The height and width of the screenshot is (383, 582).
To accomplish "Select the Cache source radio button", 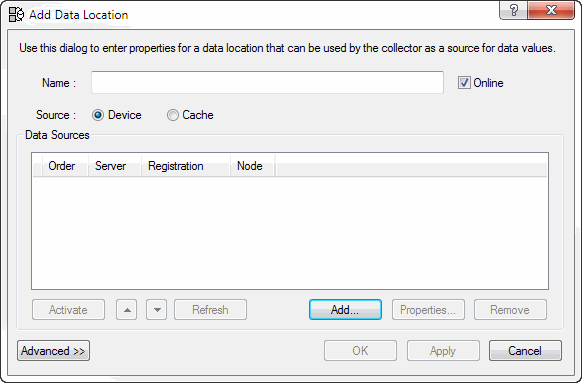I will tap(173, 115).
